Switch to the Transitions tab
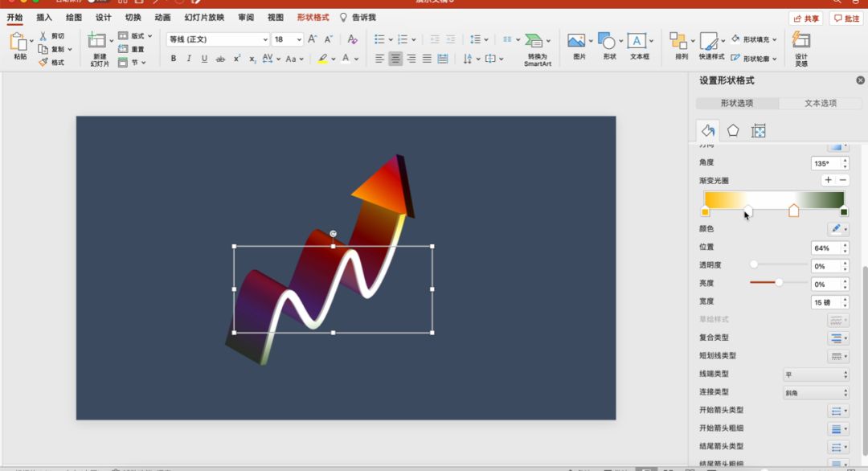 133,17
